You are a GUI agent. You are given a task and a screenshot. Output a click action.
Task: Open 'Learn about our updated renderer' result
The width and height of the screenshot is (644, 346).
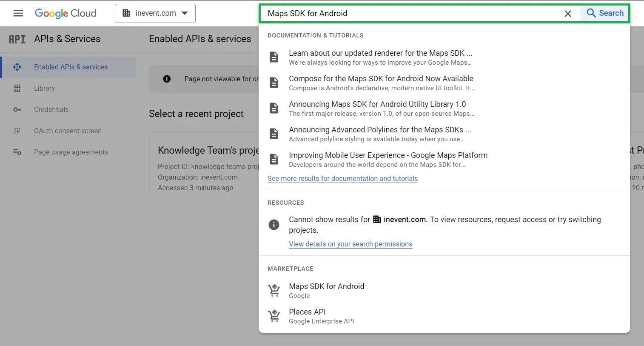[444, 57]
